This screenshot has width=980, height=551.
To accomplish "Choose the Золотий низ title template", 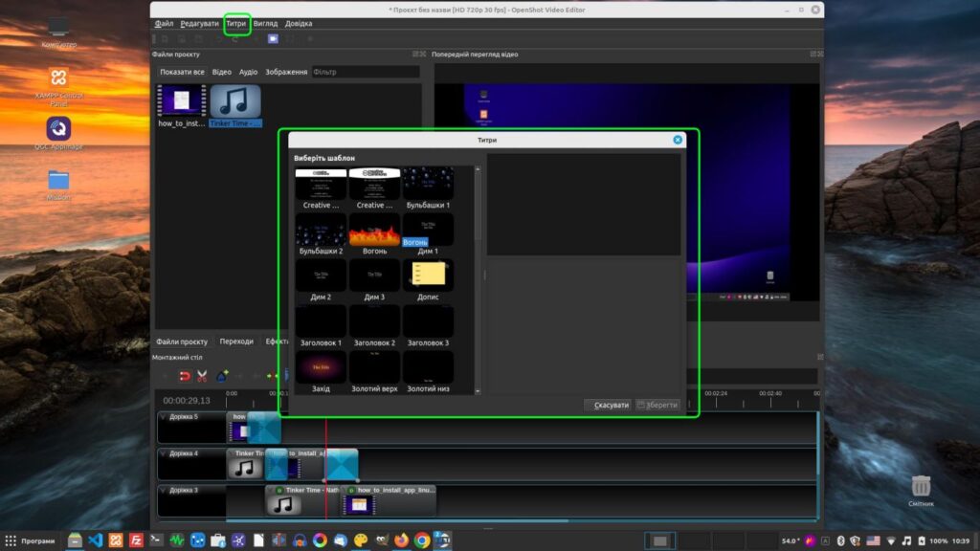I will click(428, 372).
